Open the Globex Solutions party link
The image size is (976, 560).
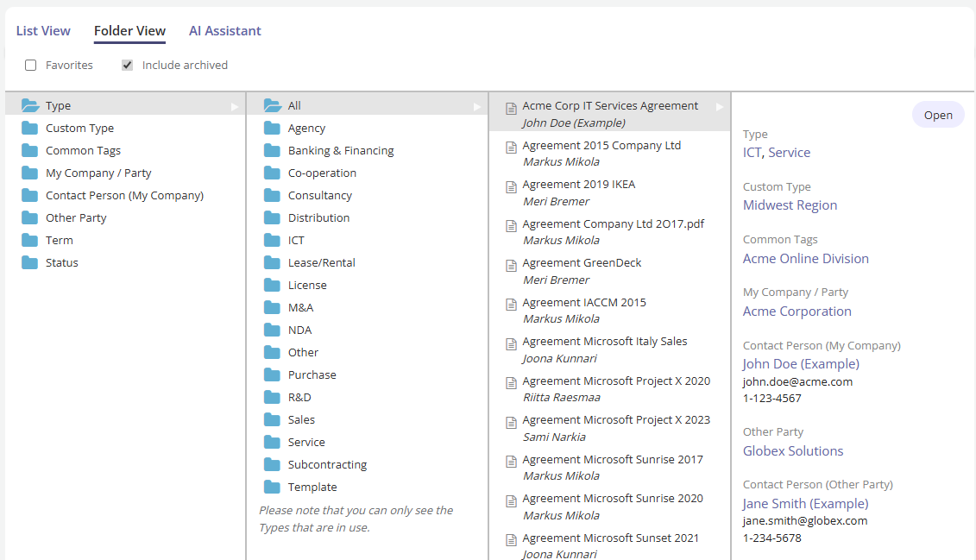coord(792,450)
